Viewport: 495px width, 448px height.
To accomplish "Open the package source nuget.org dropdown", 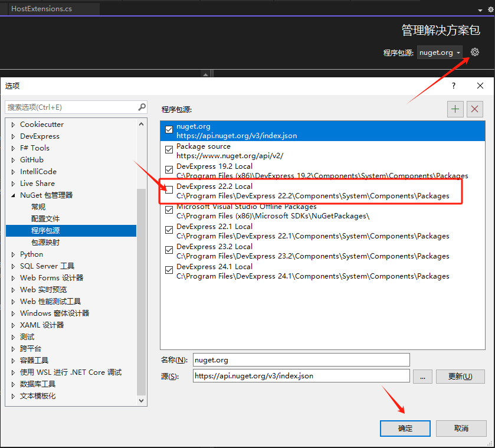I will [x=440, y=53].
